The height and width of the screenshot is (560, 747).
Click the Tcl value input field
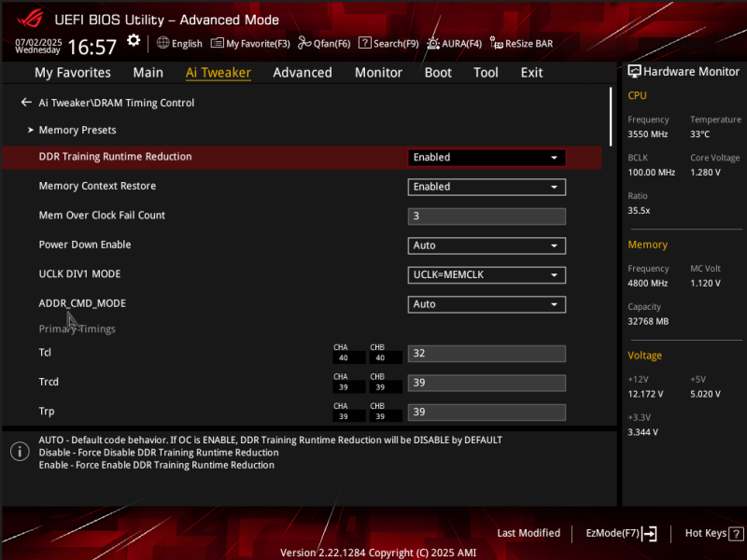click(486, 354)
